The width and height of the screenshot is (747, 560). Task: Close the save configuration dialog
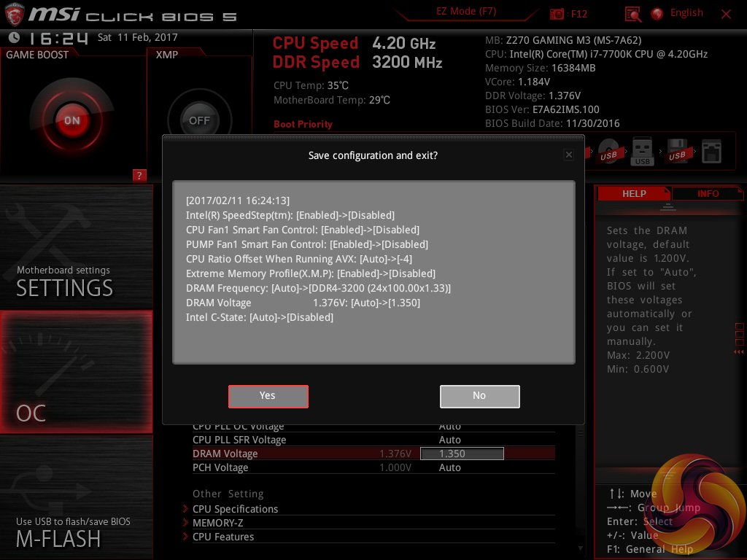click(568, 155)
